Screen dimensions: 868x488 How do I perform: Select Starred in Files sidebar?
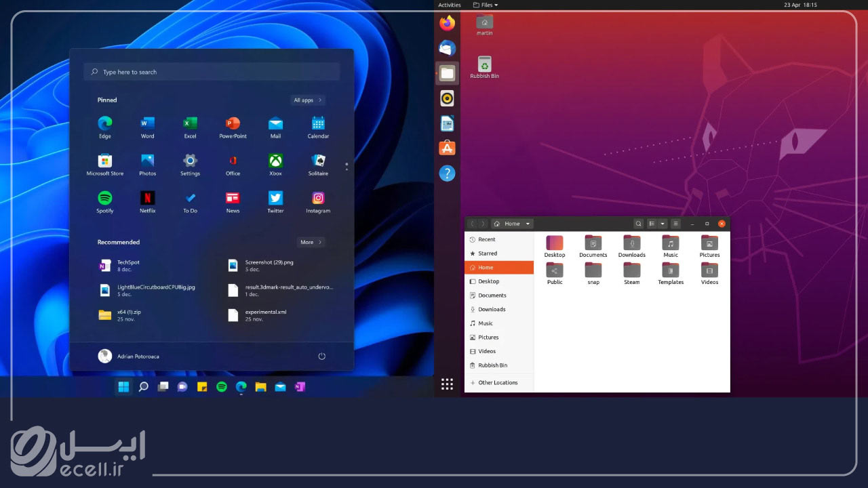[499, 253]
